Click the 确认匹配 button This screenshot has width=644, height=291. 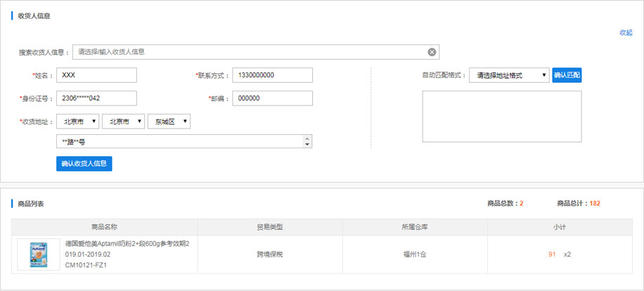(567, 75)
